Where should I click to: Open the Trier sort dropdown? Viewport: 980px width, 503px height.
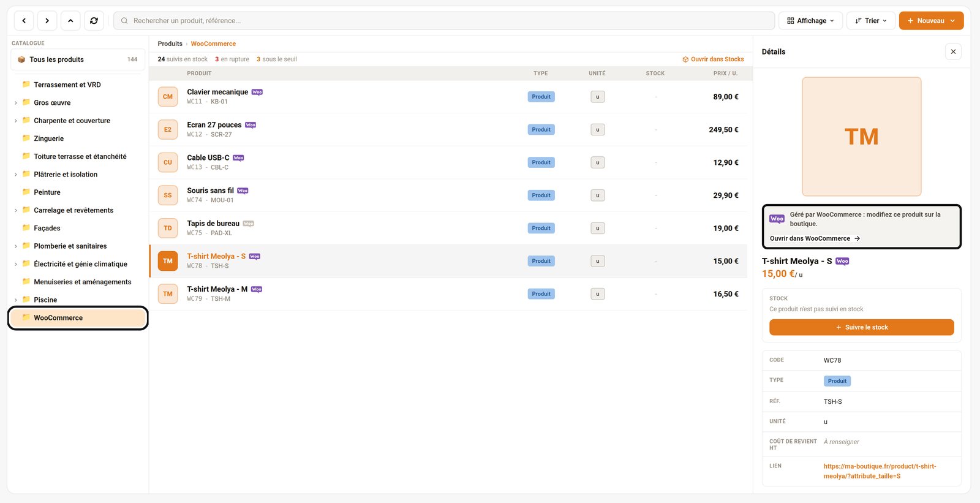point(871,21)
